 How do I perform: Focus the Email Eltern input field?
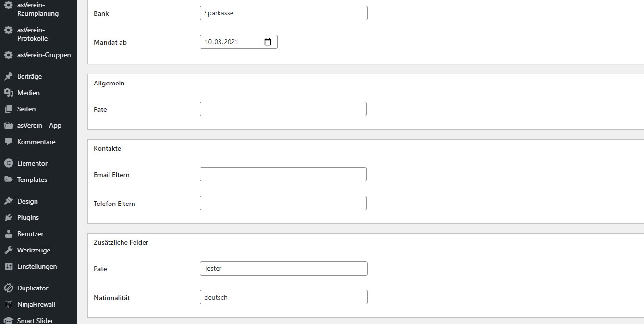tap(283, 174)
